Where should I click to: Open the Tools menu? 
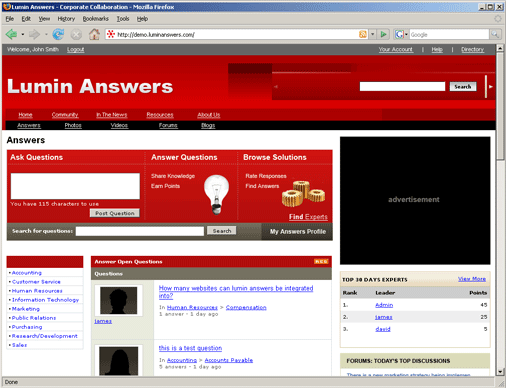[123, 19]
